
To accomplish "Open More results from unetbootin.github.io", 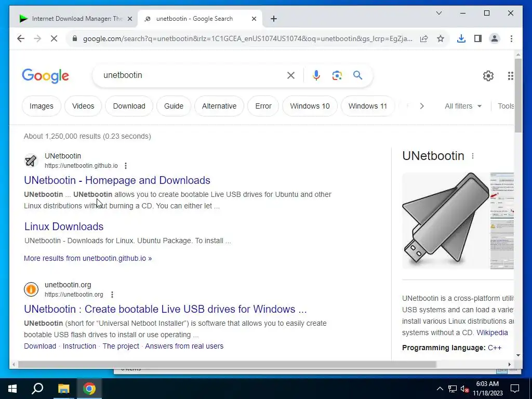I will [x=88, y=258].
